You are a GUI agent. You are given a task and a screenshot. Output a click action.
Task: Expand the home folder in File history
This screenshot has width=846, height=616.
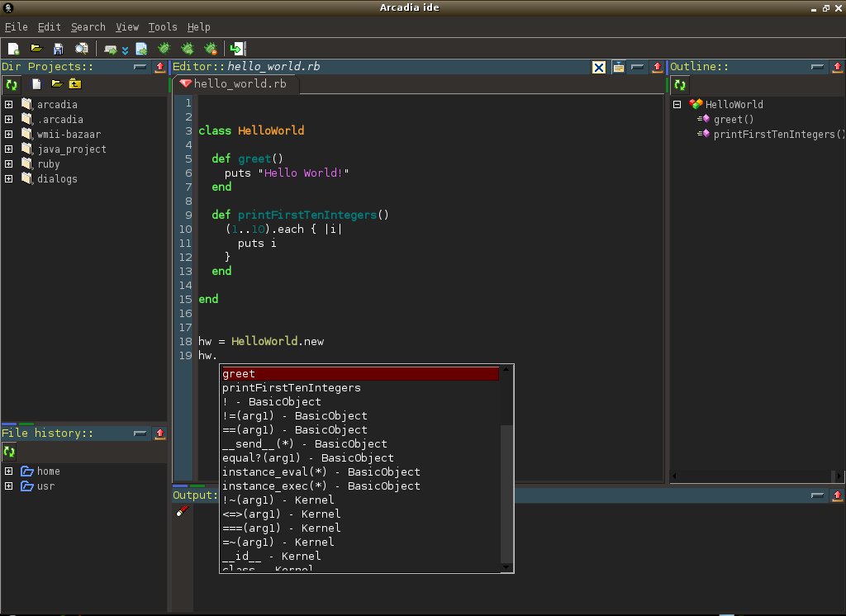click(x=8, y=471)
